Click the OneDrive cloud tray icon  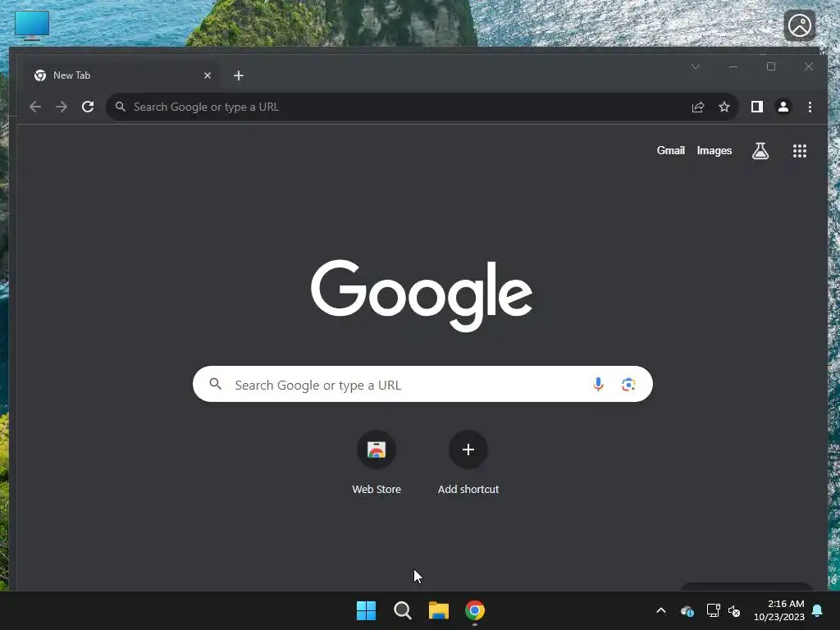687,610
